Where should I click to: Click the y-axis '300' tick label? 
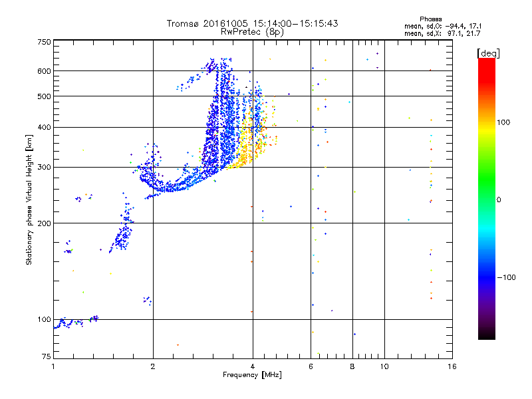(x=44, y=168)
